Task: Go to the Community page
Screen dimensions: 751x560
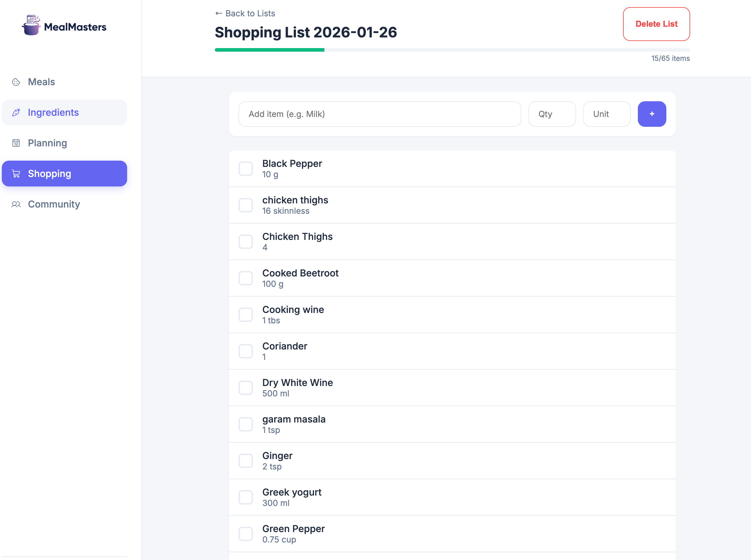Action: pos(54,204)
